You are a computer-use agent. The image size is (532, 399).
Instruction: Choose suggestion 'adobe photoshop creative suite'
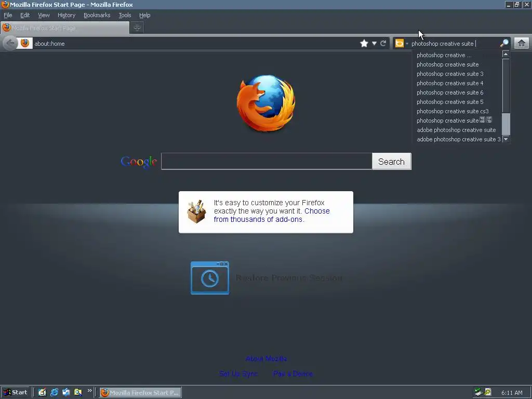point(456,130)
